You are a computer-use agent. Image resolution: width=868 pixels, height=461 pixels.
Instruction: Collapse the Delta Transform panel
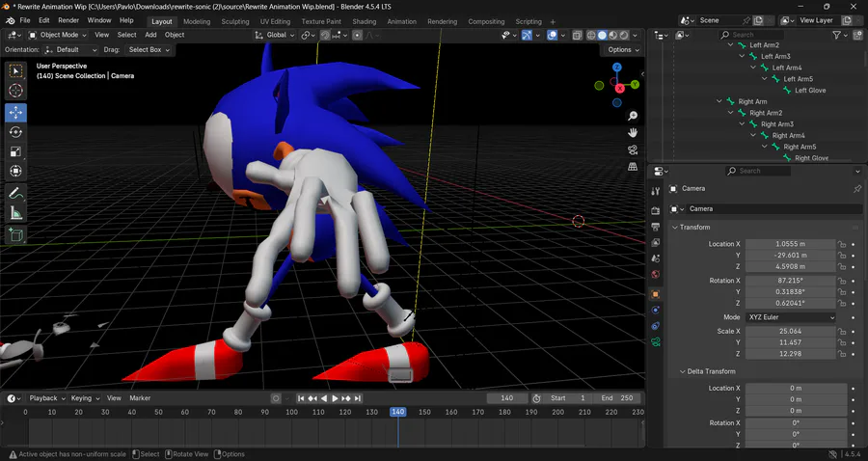pyautogui.click(x=683, y=371)
